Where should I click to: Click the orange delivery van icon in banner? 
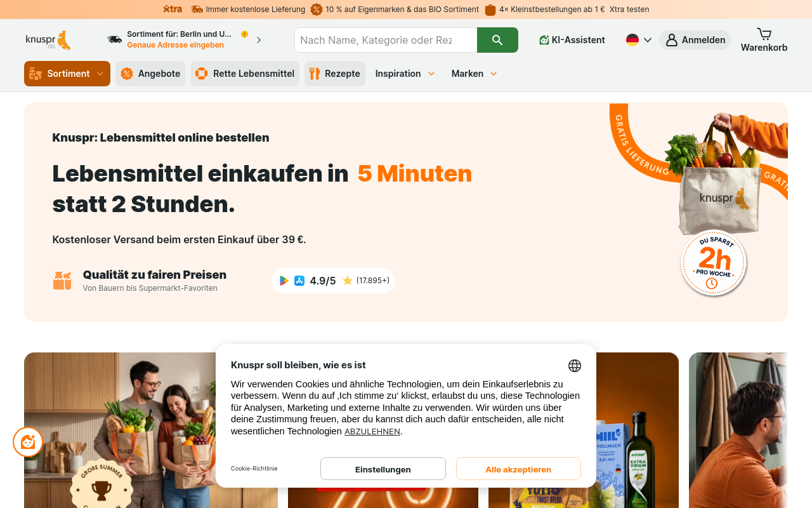tap(197, 10)
